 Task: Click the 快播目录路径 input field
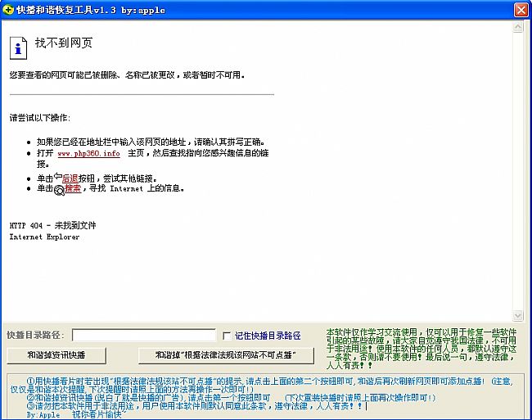click(x=144, y=335)
